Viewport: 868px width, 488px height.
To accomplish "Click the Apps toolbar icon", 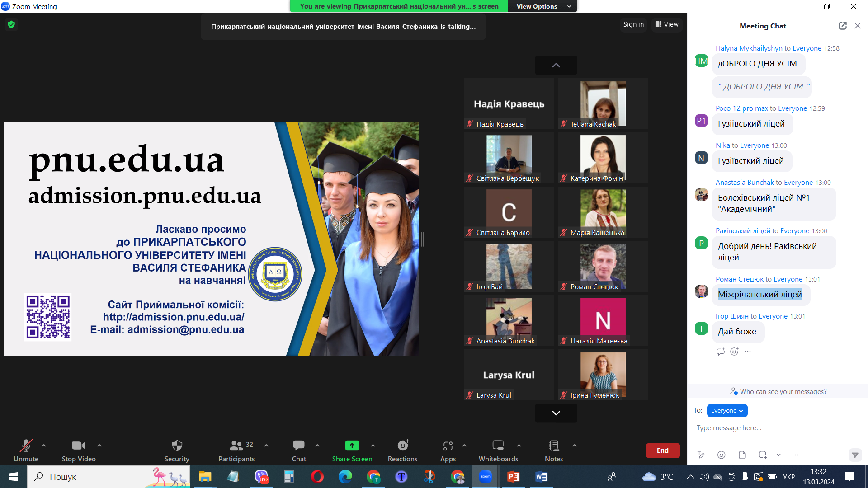I will click(448, 446).
